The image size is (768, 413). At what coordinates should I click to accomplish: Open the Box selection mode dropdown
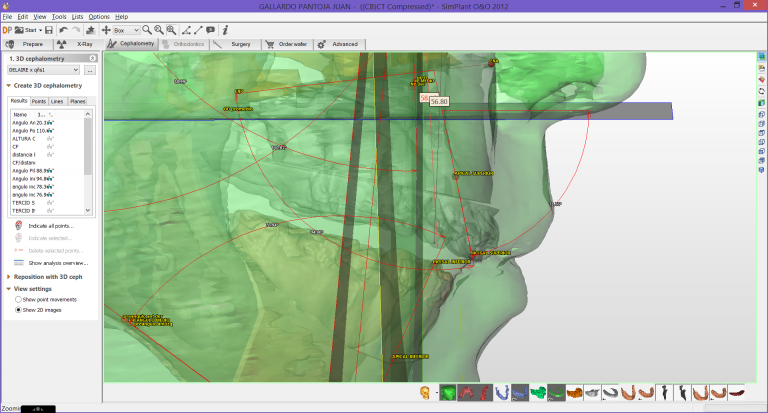(x=126, y=30)
